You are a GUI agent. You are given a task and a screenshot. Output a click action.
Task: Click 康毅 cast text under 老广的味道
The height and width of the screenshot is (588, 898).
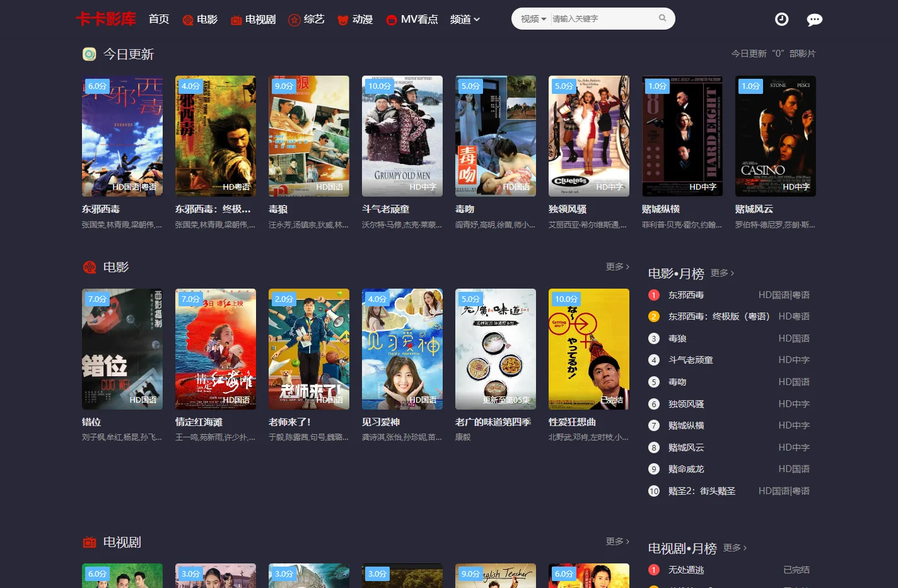pyautogui.click(x=463, y=437)
